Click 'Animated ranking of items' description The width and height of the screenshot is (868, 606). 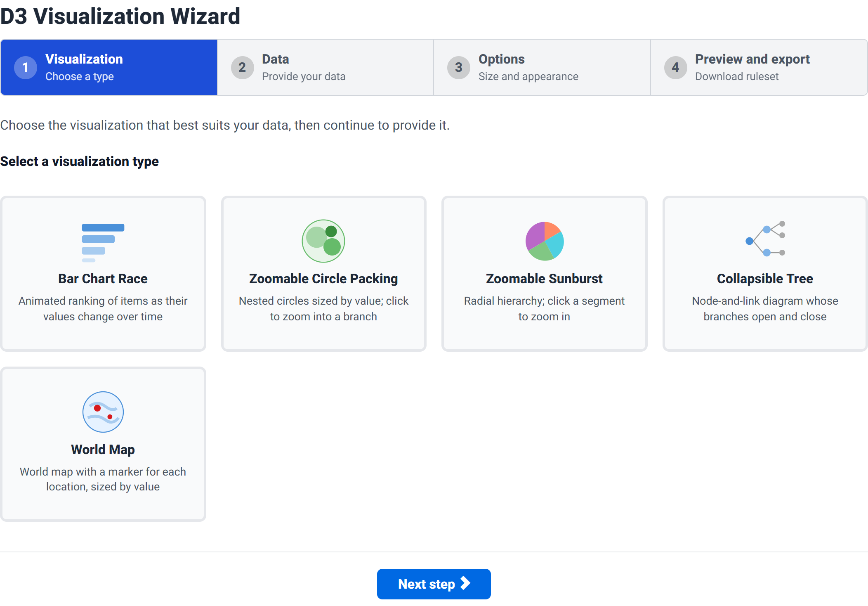pyautogui.click(x=103, y=308)
